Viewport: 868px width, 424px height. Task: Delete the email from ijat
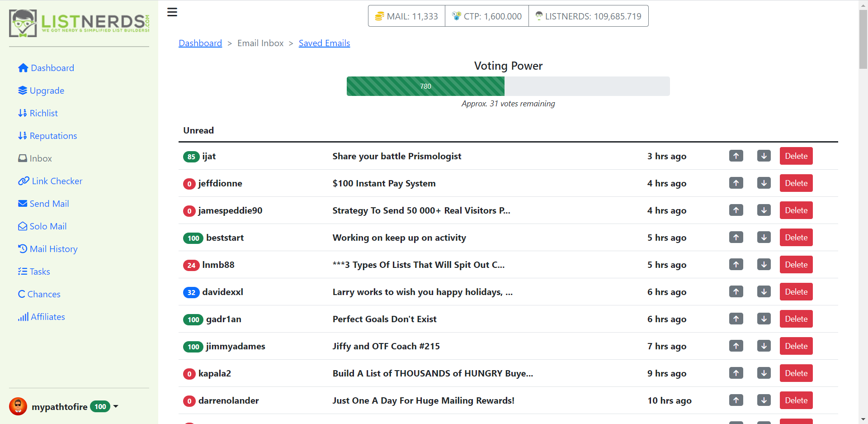(796, 156)
